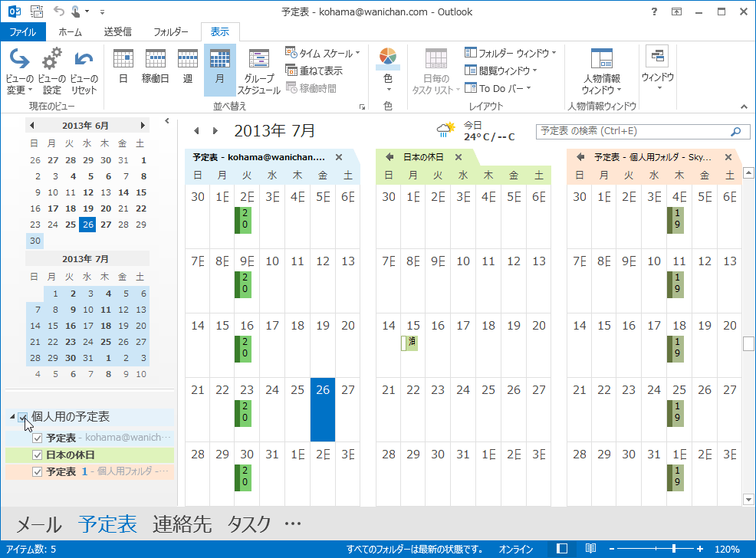
Task: Open To Do バー dropdown
Action: pos(498,88)
